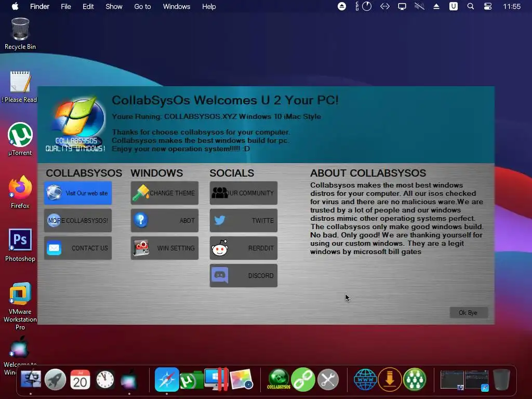Click the Collabsysos Windows logo image
Viewport: 532px width, 399px height.
click(76, 124)
